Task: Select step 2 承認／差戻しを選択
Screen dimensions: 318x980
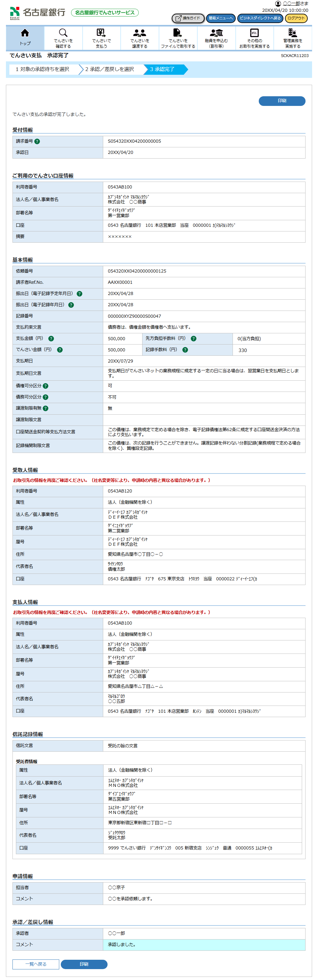Action: 110,69
